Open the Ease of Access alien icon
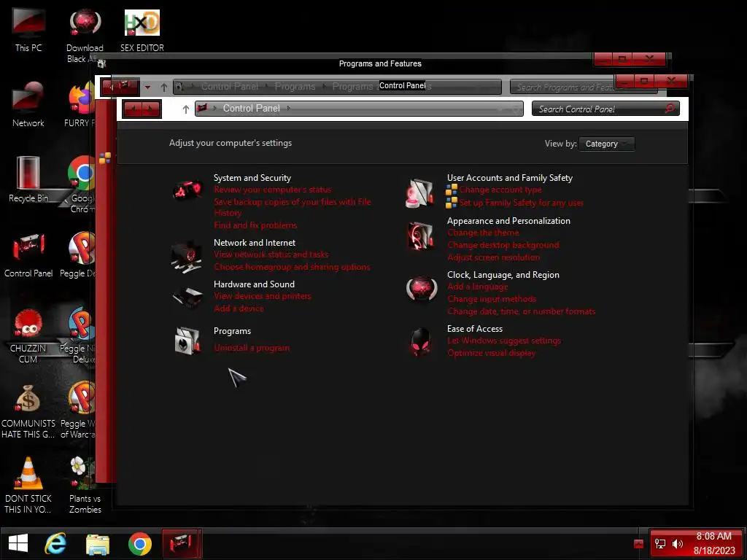The height and width of the screenshot is (560, 747). tap(421, 343)
